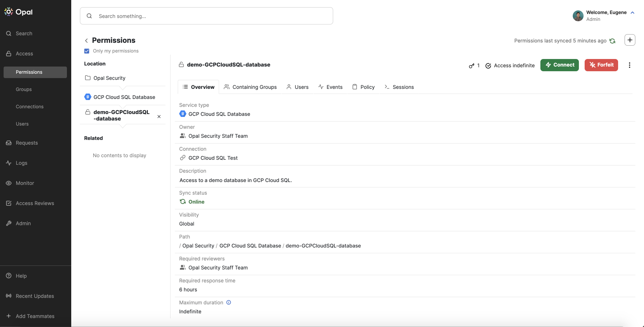Switch to the Users tab
This screenshot has height=327, width=644.
pos(298,87)
